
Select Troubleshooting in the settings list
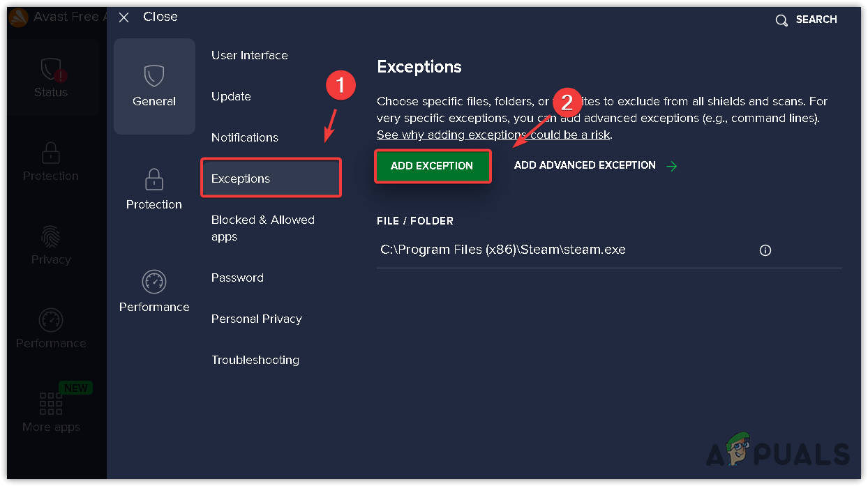pos(255,360)
